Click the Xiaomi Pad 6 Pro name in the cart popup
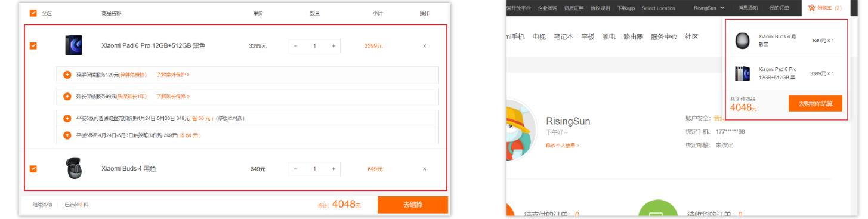Screen dimensions: 868x219 [x=777, y=73]
